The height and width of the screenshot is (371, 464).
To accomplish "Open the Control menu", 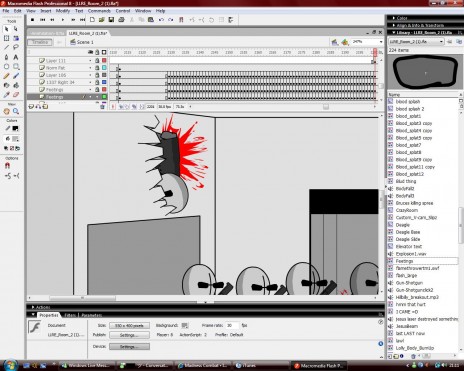I will coord(123,11).
